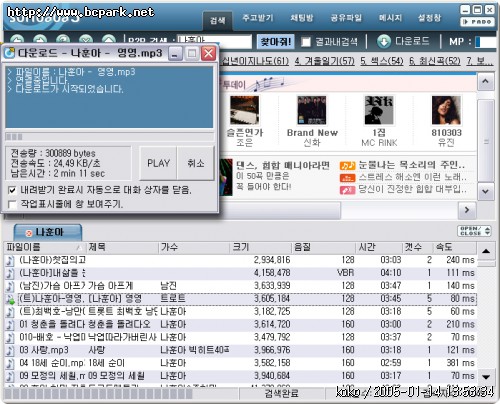500x404 pixels.
Task: Enable 작업표시줄에 창 보여주기 checkbox
Action: click(x=12, y=204)
